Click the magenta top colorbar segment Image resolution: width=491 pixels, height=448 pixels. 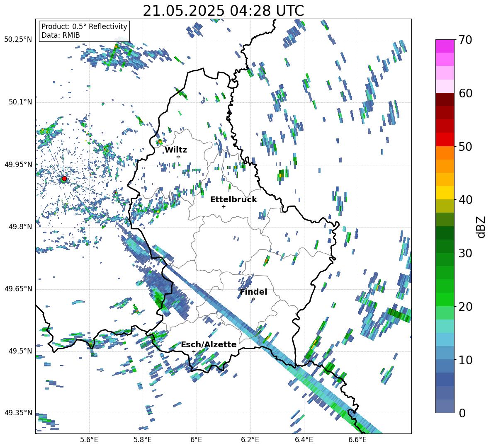tap(445, 46)
